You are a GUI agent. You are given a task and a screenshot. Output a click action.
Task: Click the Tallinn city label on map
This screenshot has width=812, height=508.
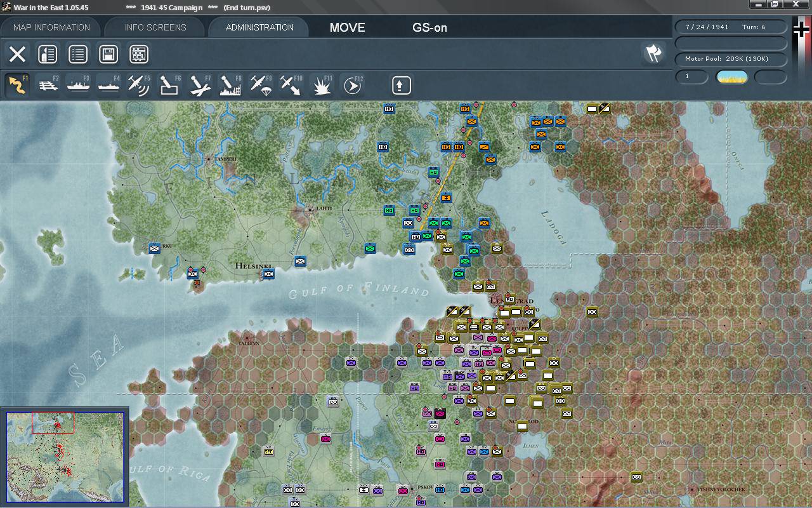(x=249, y=343)
